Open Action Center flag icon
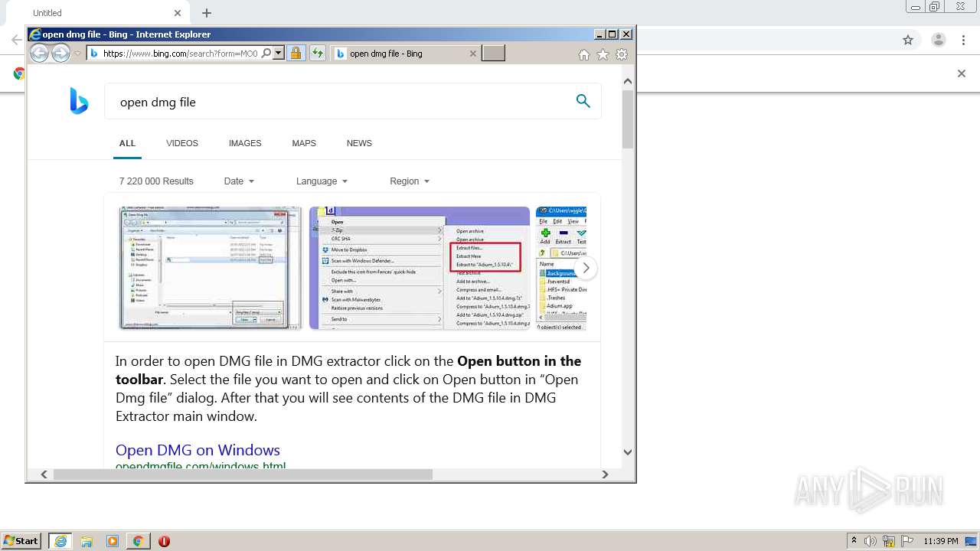Image resolution: width=980 pixels, height=551 pixels. (x=907, y=541)
